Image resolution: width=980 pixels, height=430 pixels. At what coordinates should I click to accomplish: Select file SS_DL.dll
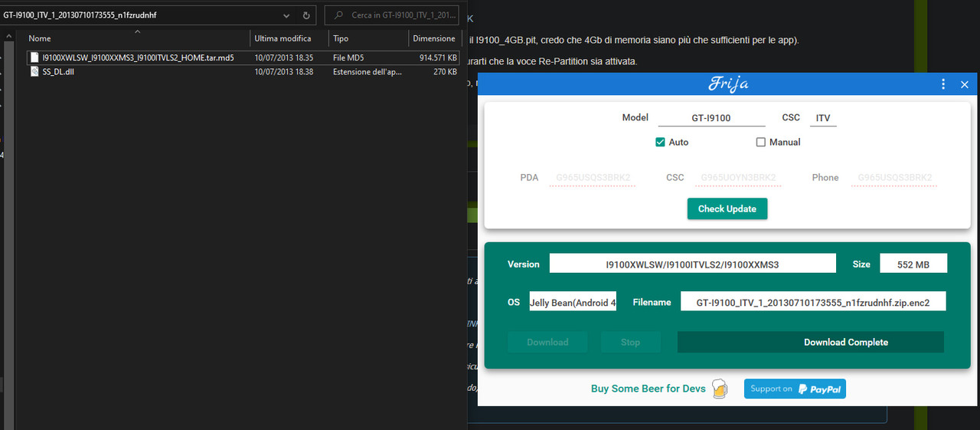58,71
